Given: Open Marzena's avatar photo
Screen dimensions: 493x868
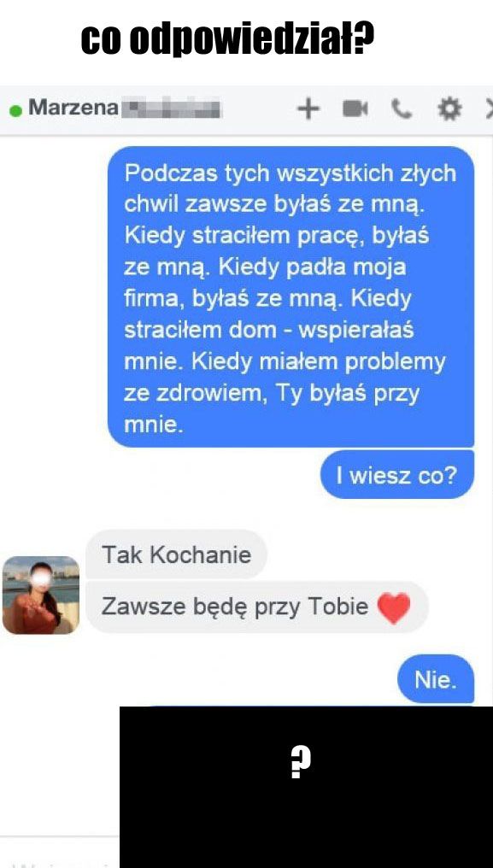Looking at the screenshot, I should coord(41,595).
